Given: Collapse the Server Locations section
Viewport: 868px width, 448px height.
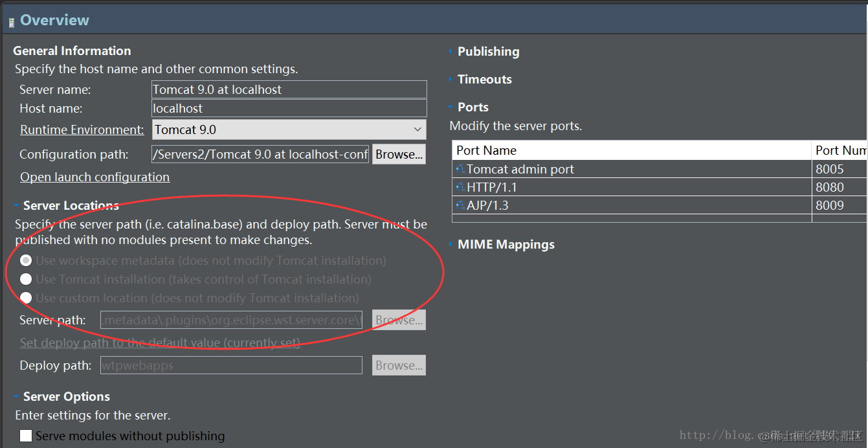Looking at the screenshot, I should [16, 205].
